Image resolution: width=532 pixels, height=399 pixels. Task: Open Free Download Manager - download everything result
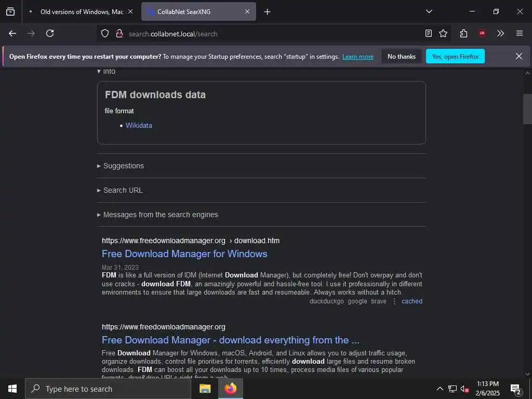(x=230, y=340)
